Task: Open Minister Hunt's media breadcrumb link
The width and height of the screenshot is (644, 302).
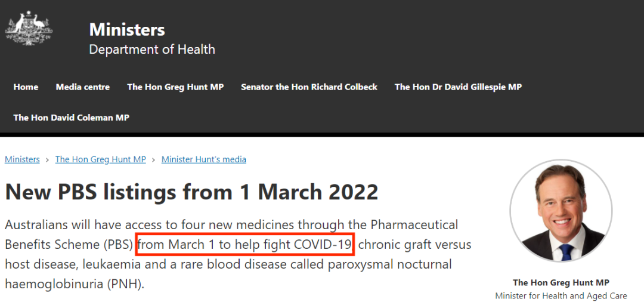Action: point(204,159)
